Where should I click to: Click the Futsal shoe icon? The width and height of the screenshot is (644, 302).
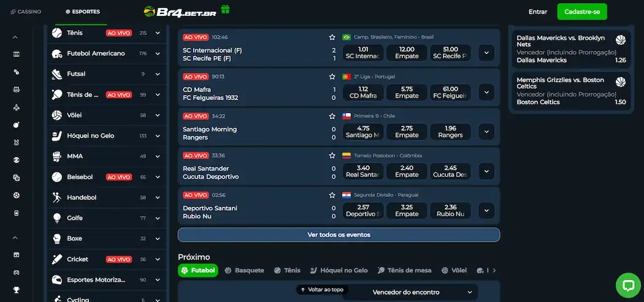56,74
